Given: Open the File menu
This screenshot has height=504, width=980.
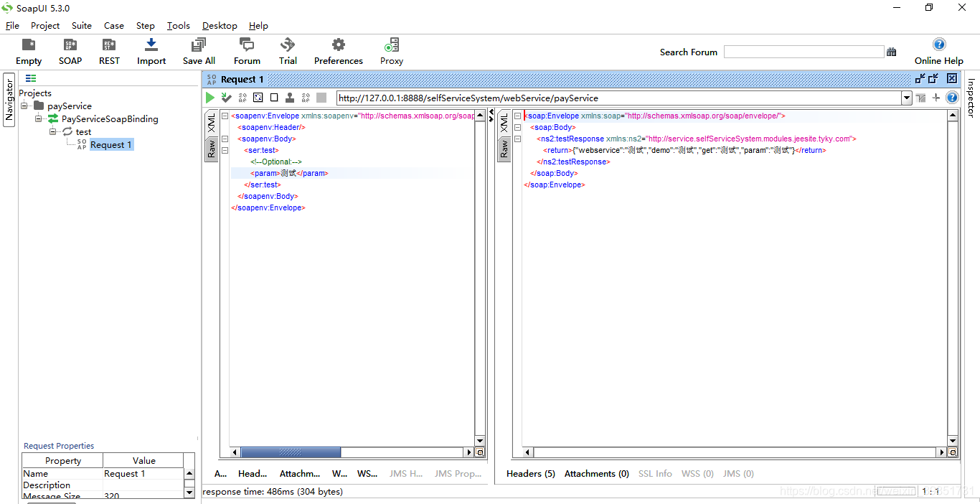Looking at the screenshot, I should (x=12, y=25).
